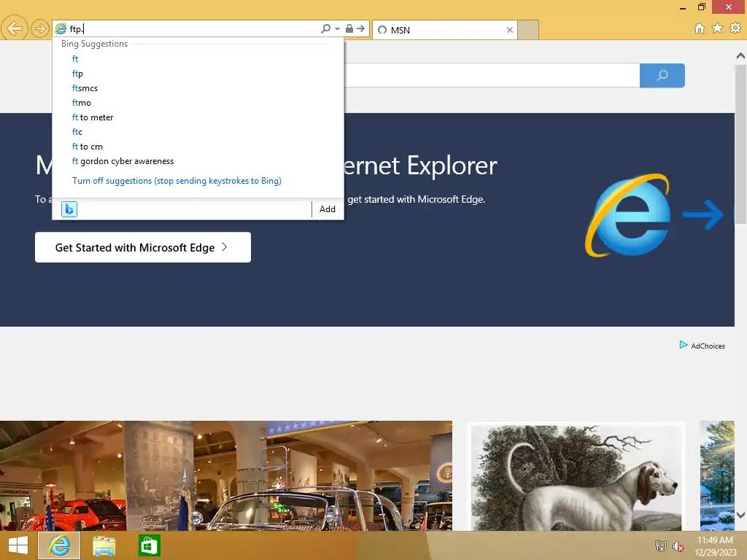The image size is (747, 560).
Task: Click Get Started with Microsoft Edge
Action: [143, 247]
